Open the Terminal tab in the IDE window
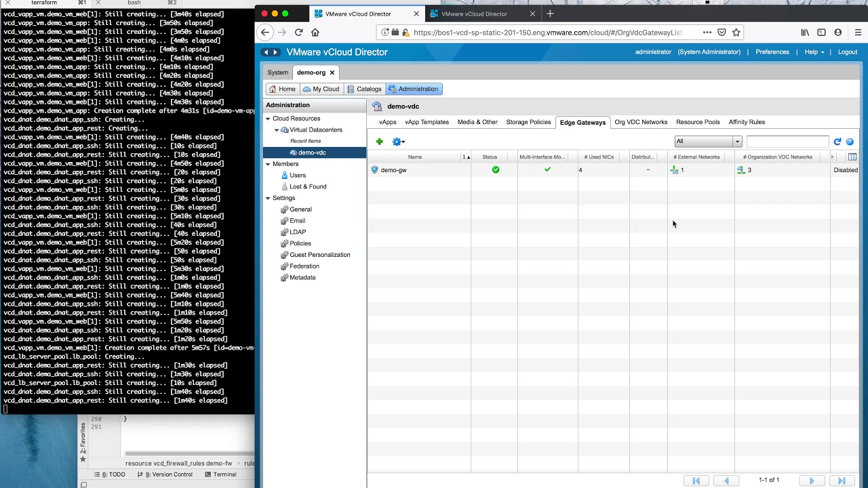The width and height of the screenshot is (868, 488). [x=220, y=474]
